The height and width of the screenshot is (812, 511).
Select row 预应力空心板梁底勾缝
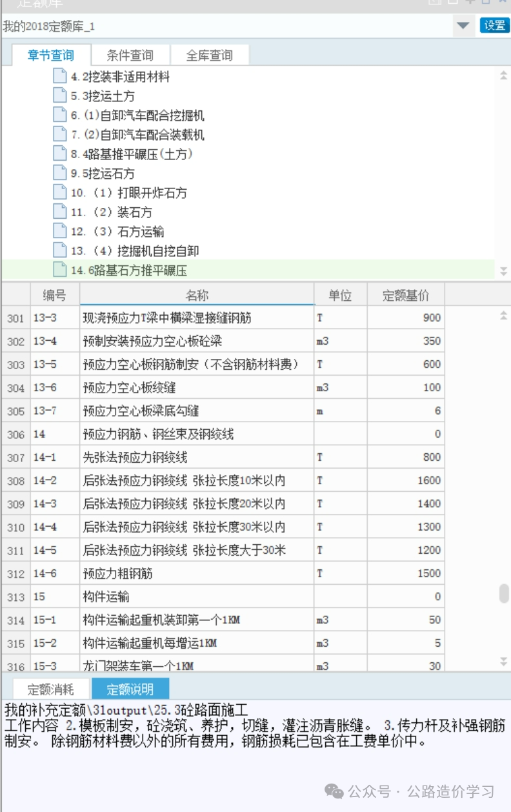click(223, 411)
